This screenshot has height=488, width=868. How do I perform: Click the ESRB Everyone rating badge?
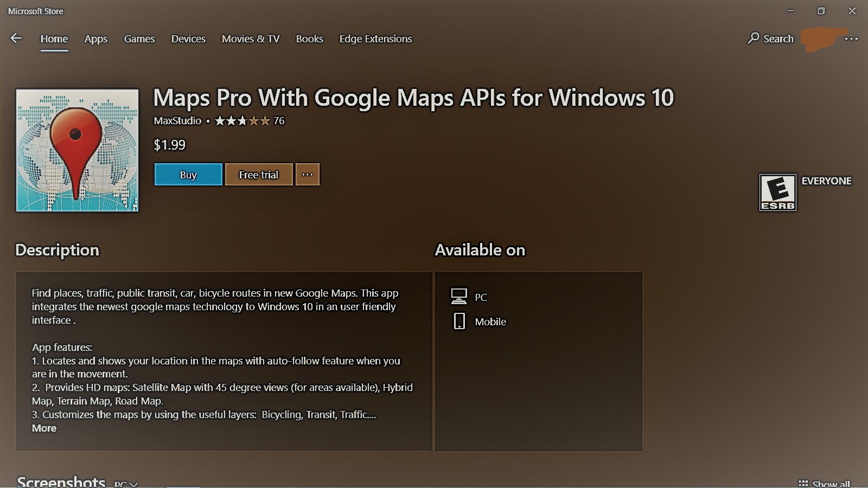click(x=777, y=192)
